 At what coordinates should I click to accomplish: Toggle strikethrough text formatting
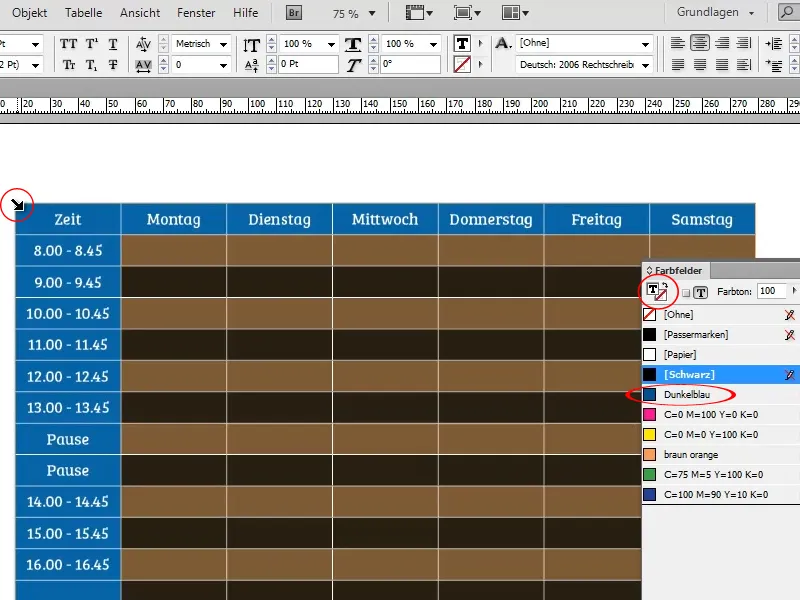click(x=113, y=65)
